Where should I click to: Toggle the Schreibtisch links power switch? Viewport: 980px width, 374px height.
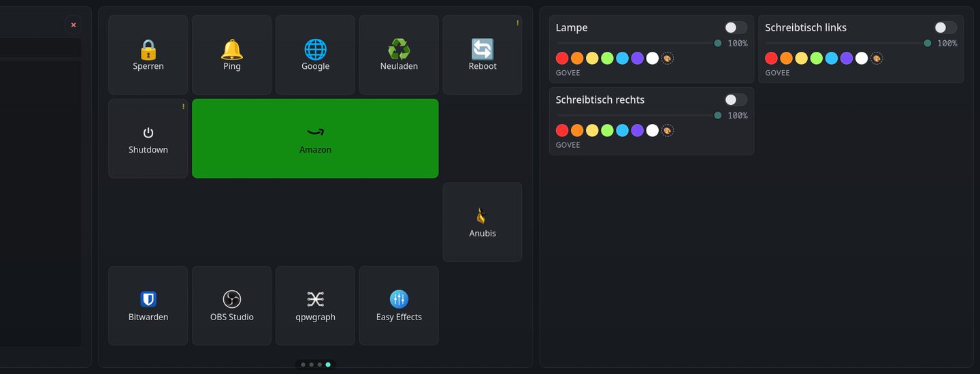point(945,27)
